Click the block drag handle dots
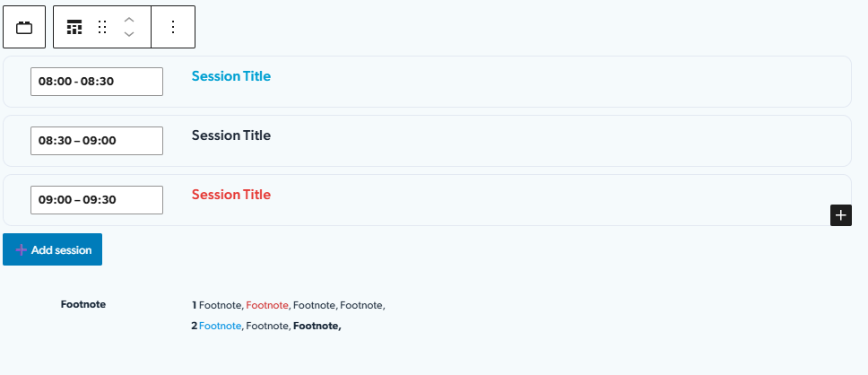 (102, 28)
